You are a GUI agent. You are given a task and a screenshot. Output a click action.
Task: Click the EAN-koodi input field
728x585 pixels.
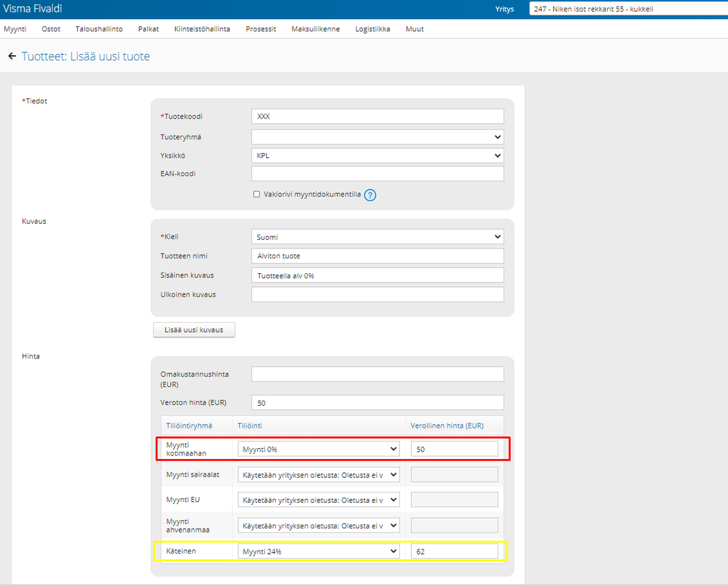[377, 173]
